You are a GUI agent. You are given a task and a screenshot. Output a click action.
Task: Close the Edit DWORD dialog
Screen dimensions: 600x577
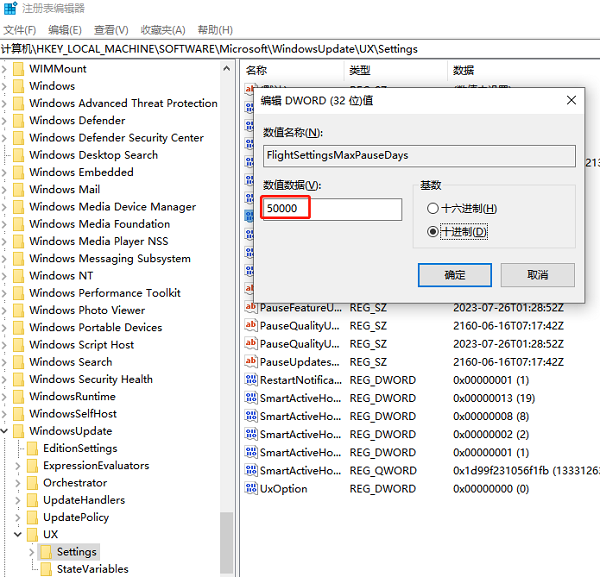pos(571,100)
